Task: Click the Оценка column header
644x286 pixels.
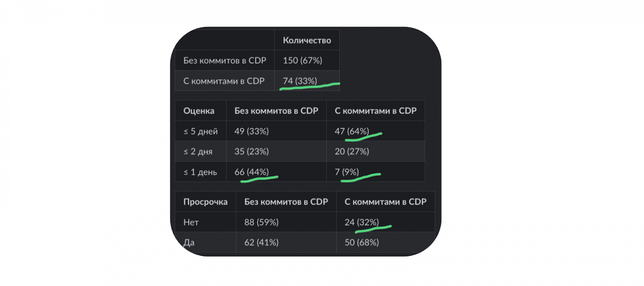Action: (x=199, y=111)
